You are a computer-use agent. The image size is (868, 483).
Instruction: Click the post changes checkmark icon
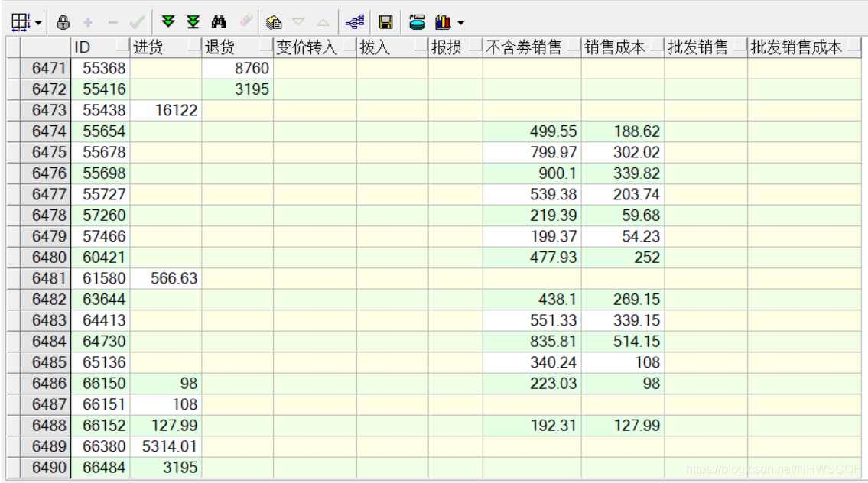(138, 22)
